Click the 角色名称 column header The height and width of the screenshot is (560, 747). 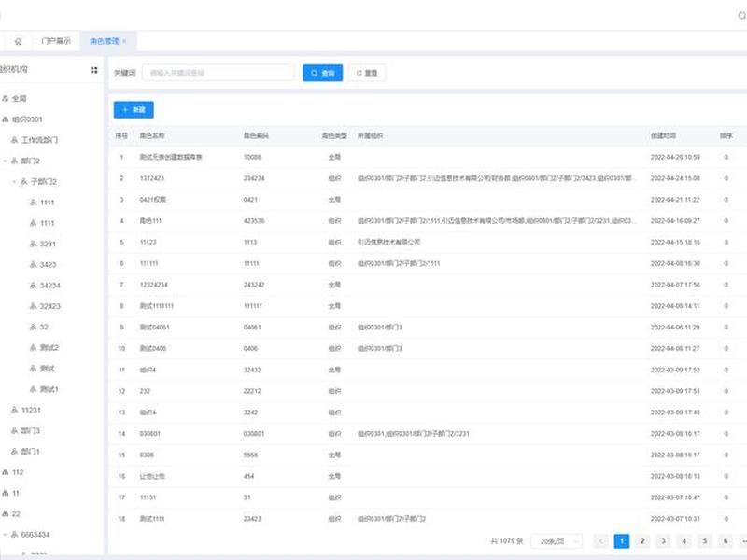[x=152, y=135]
